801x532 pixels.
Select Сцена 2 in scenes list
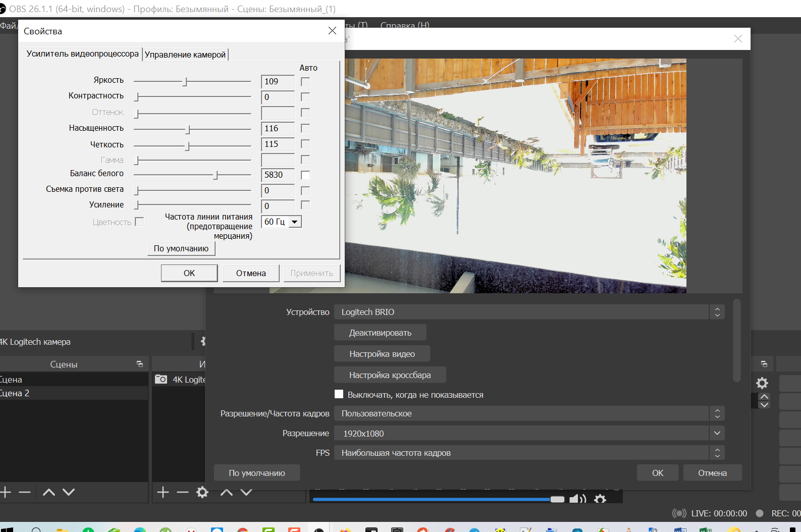74,393
